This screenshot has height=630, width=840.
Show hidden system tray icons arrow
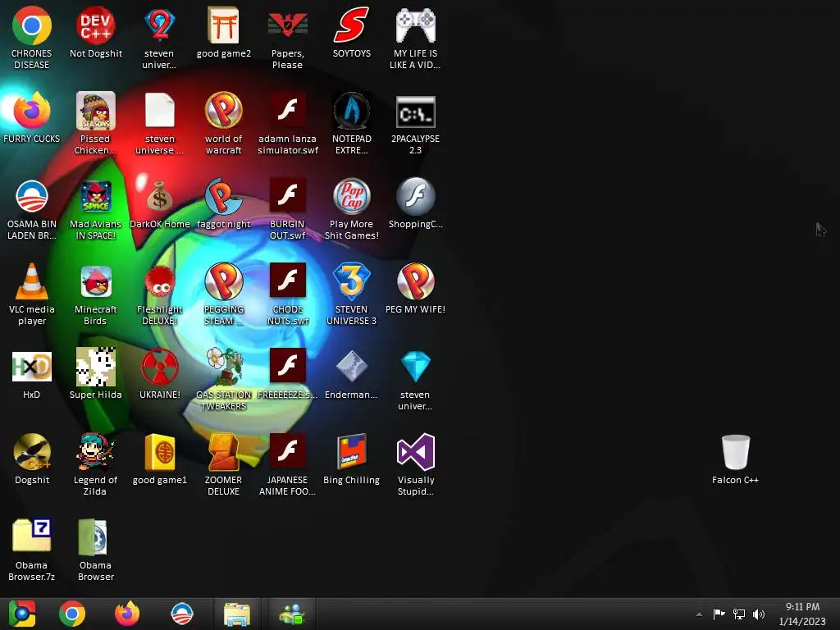(699, 614)
